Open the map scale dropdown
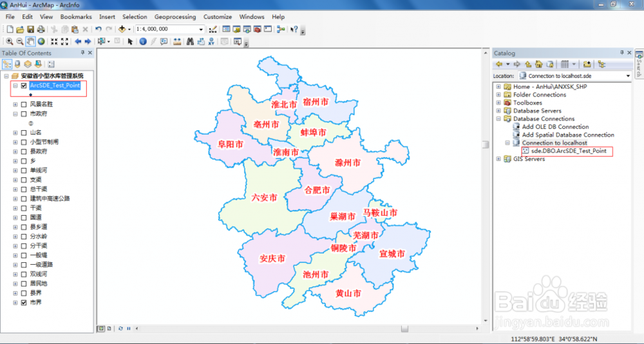644x344 pixels. (x=201, y=30)
